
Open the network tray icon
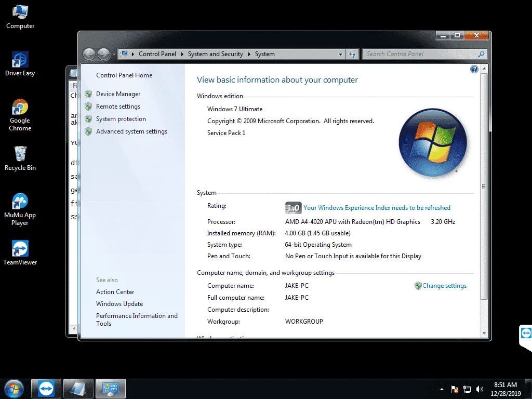click(x=467, y=389)
